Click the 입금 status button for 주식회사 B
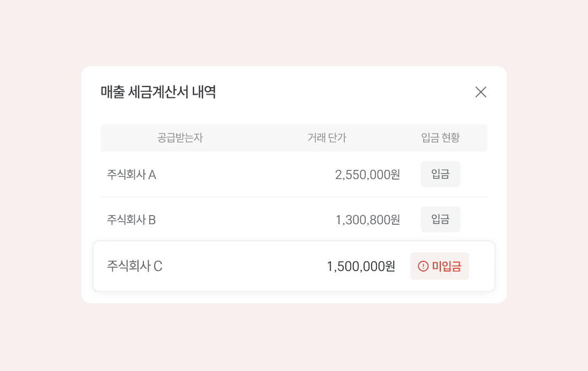 point(440,219)
